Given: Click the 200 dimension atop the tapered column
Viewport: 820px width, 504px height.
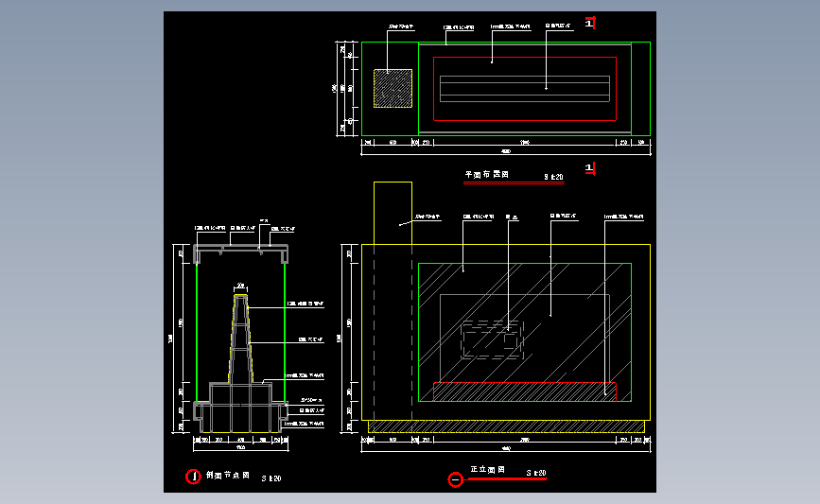Looking at the screenshot, I should click(240, 286).
